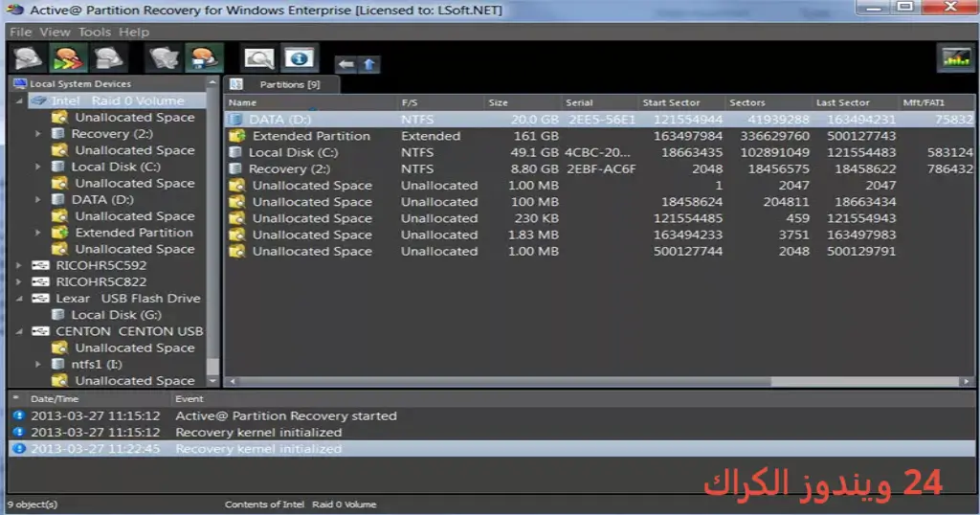Expand the RICOHR5C592 device node
980x515 pixels.
click(x=19, y=265)
